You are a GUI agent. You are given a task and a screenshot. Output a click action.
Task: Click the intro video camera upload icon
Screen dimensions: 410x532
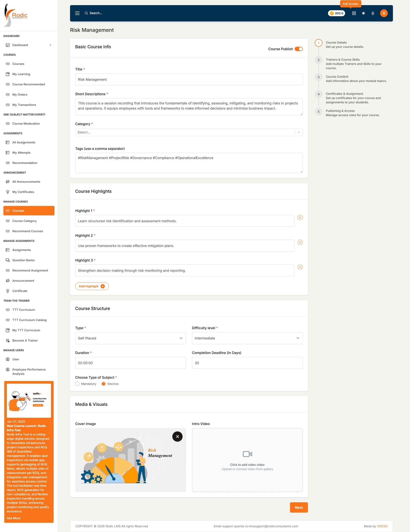[x=247, y=454]
